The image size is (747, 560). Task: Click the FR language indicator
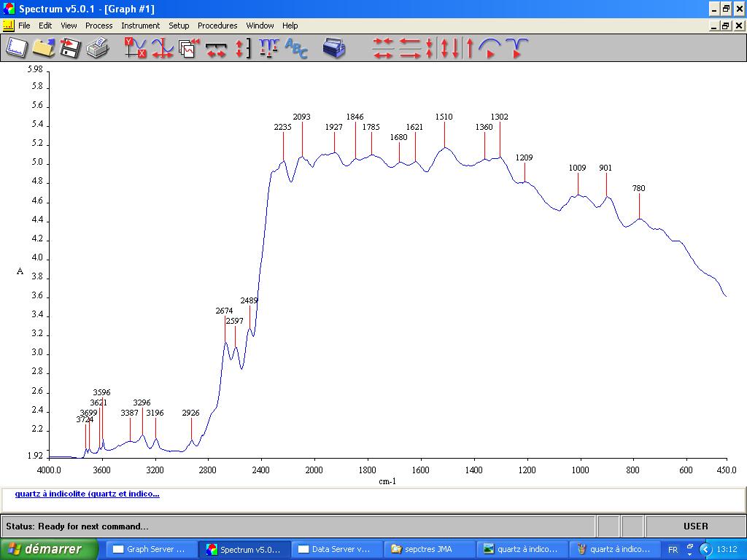[x=673, y=549]
